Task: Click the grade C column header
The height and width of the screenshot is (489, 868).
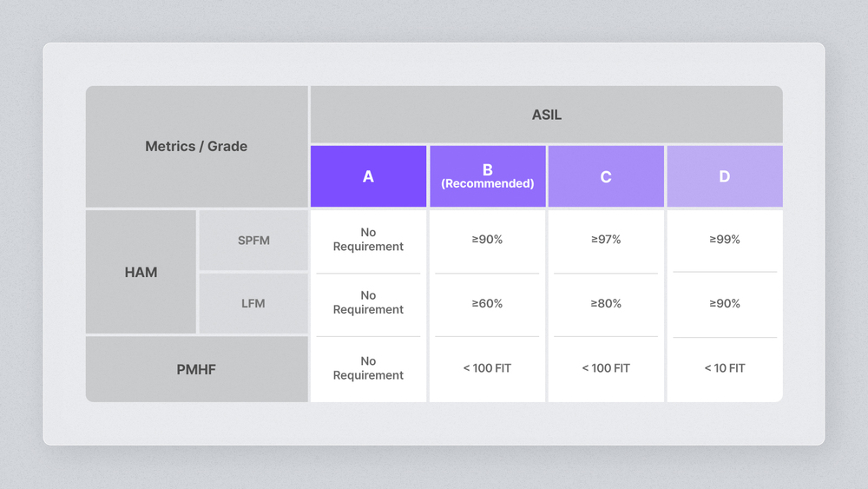Action: (606, 176)
